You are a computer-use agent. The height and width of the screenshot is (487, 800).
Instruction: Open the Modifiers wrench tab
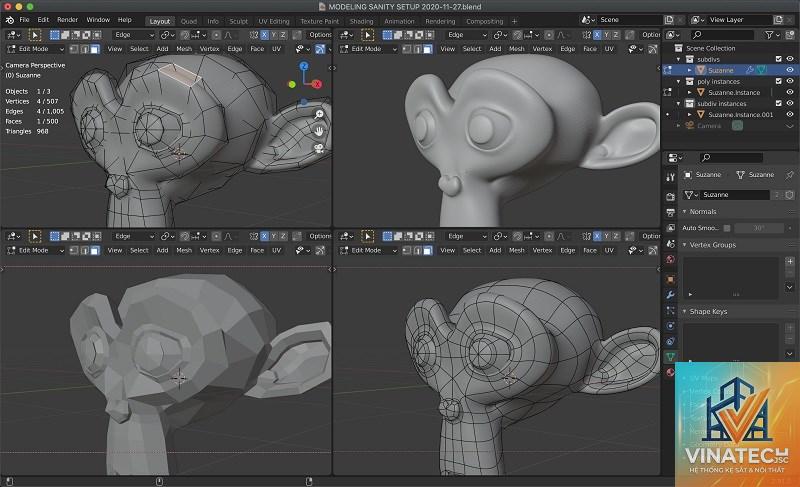tap(670, 295)
